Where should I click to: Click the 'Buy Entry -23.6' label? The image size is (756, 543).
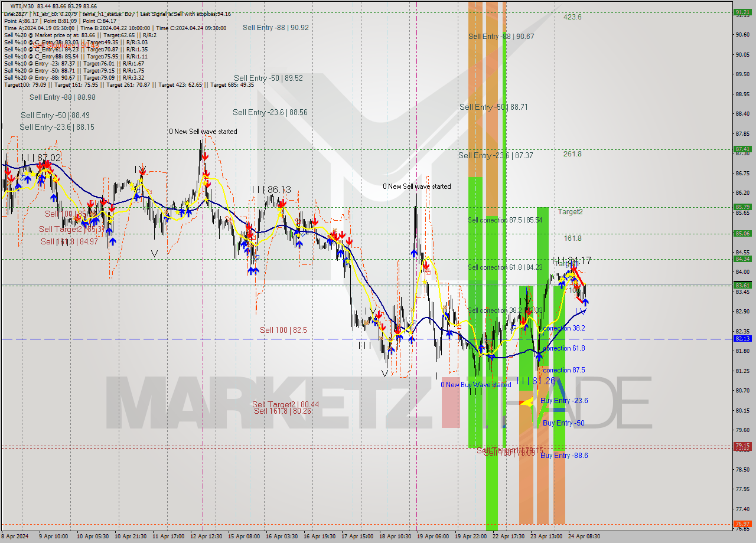click(x=564, y=401)
